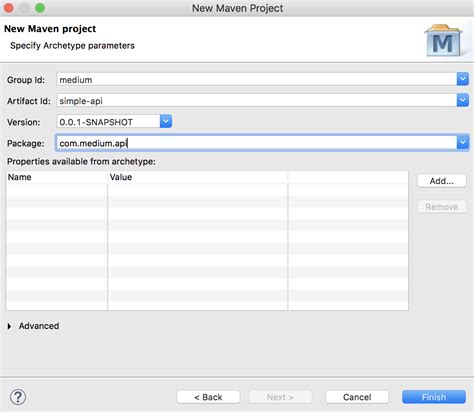Go back with the < Back button

[208, 397]
